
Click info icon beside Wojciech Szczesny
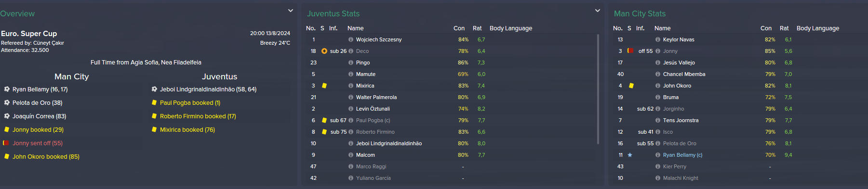(x=351, y=39)
